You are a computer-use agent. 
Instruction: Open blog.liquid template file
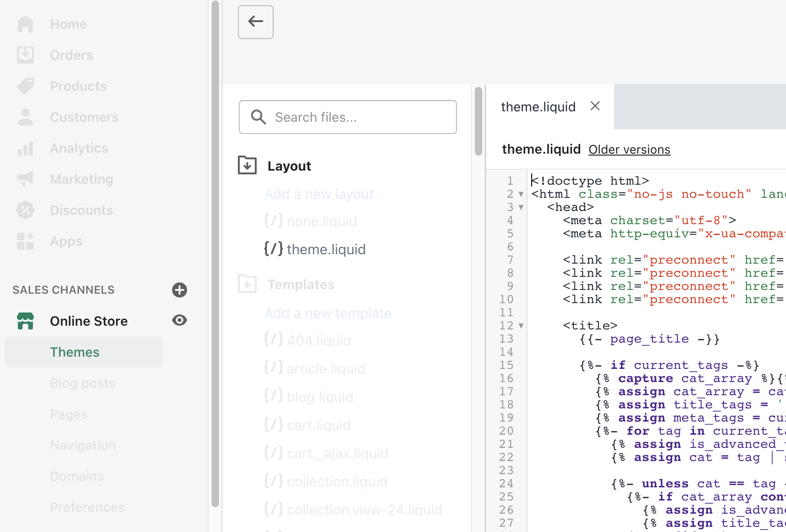(320, 397)
